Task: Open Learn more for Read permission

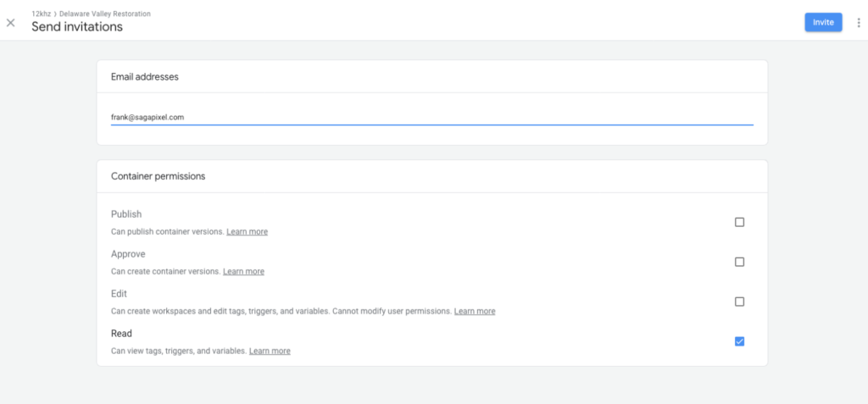Action: point(270,351)
